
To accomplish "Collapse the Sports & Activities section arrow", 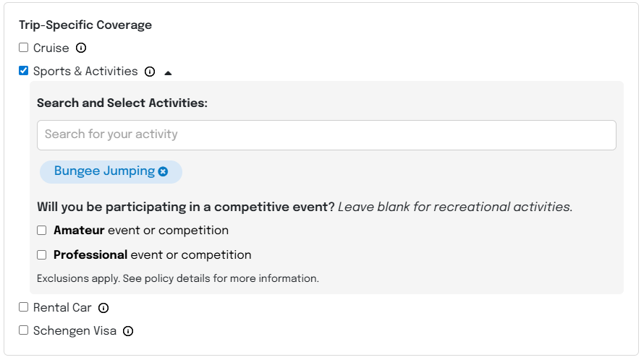I will 168,73.
